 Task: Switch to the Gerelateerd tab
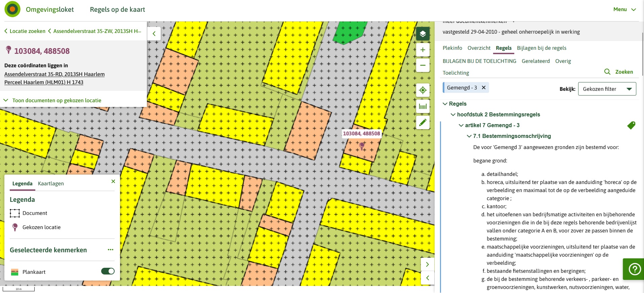(x=536, y=61)
